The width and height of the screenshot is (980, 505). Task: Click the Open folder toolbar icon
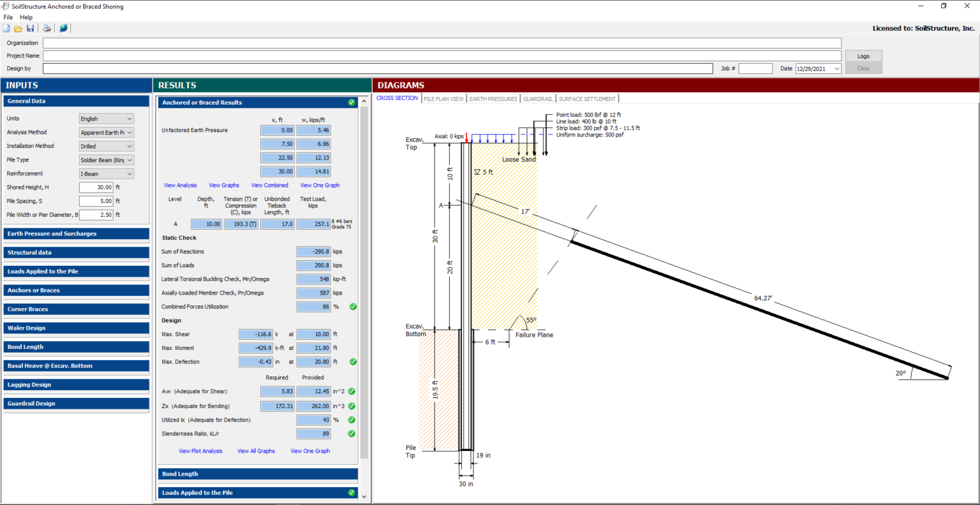point(19,28)
